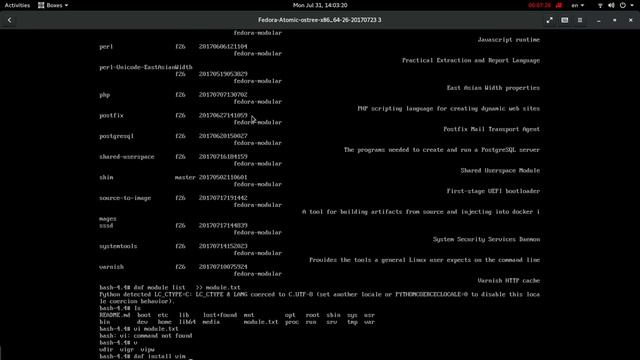
Task: Click 'Varnish HTTP cache' description
Action: pyautogui.click(x=509, y=281)
